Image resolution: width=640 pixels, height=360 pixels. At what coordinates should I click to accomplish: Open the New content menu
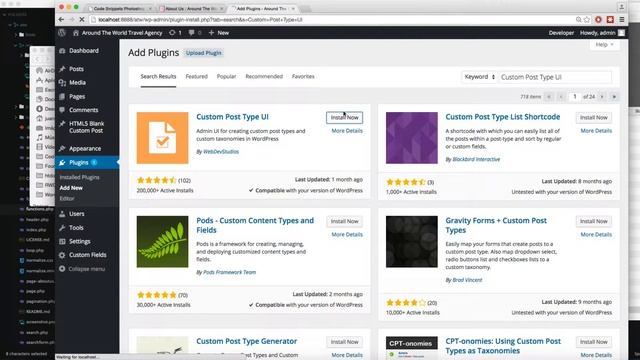point(219,33)
